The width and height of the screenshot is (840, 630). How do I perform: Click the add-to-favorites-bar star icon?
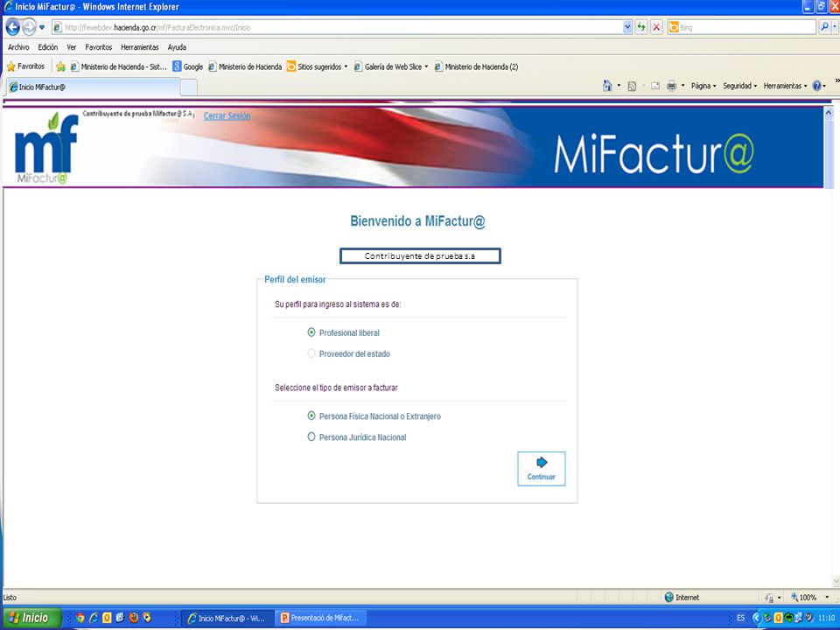coord(60,66)
